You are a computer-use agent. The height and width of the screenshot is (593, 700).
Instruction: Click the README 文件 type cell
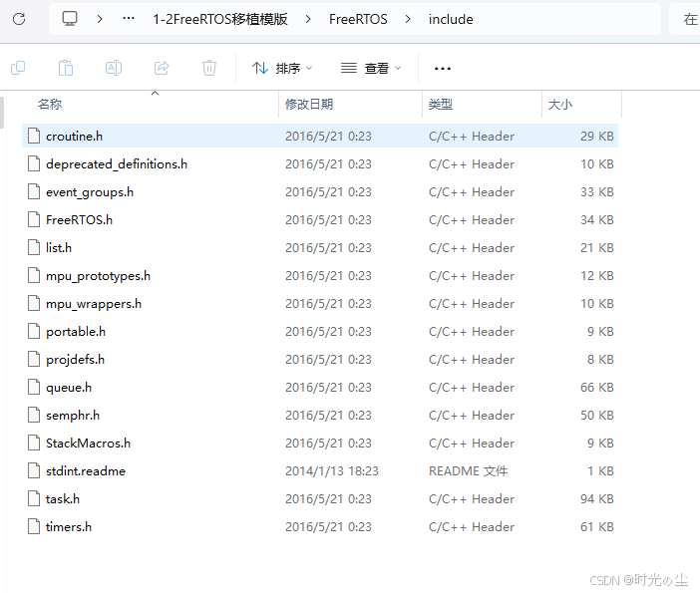[468, 470]
